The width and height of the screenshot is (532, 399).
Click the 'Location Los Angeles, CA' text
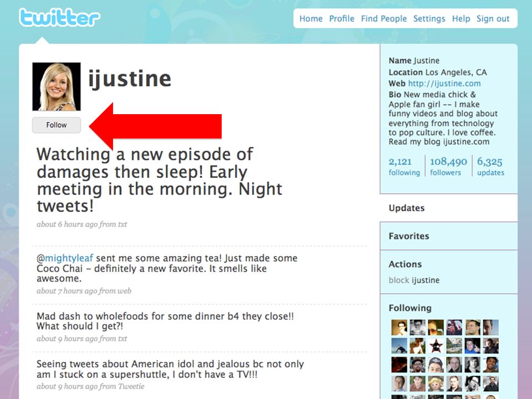coord(438,72)
